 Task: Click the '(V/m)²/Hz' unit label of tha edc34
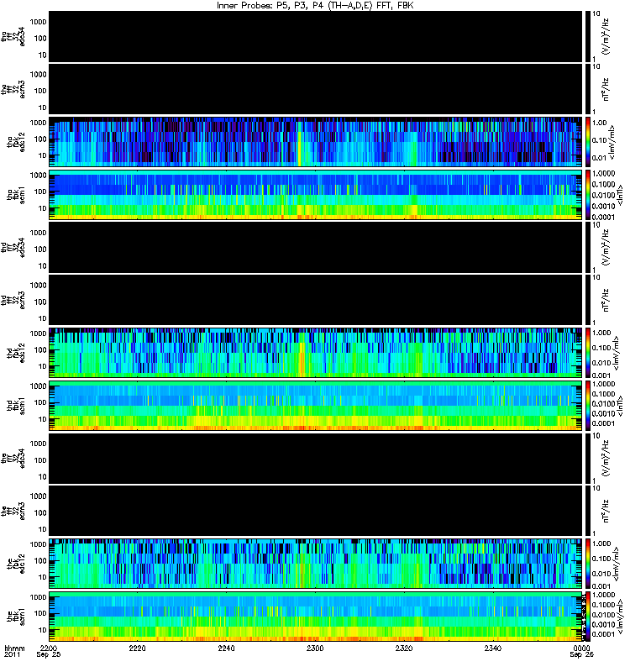pyautogui.click(x=606, y=37)
